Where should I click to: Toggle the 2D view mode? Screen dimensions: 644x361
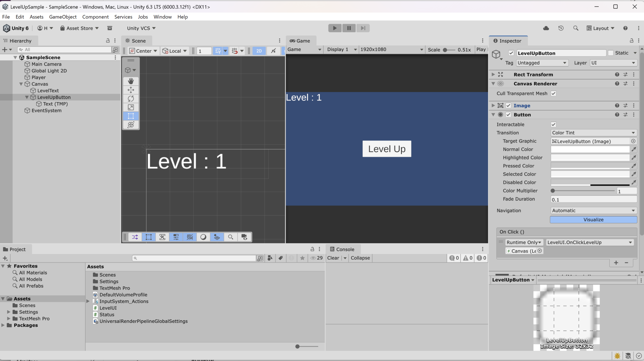259,51
